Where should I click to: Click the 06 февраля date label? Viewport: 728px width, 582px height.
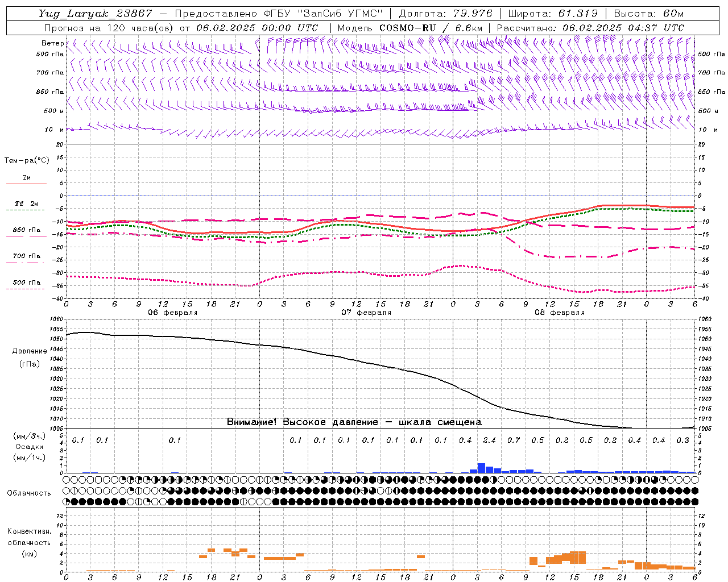tap(173, 313)
